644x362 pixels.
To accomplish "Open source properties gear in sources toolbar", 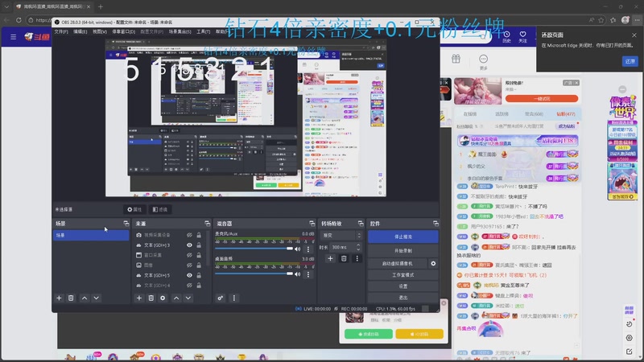I will point(163,298).
